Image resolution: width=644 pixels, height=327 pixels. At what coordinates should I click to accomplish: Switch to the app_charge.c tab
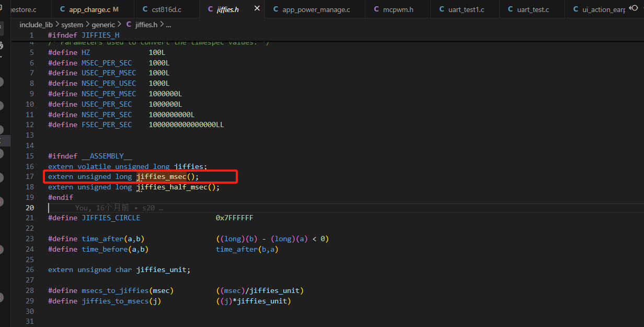(x=89, y=9)
